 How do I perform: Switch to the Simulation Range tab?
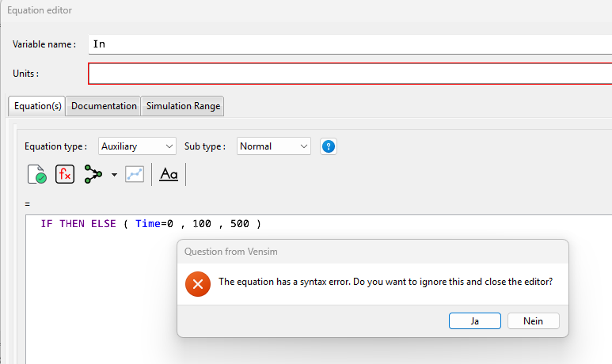coord(183,106)
